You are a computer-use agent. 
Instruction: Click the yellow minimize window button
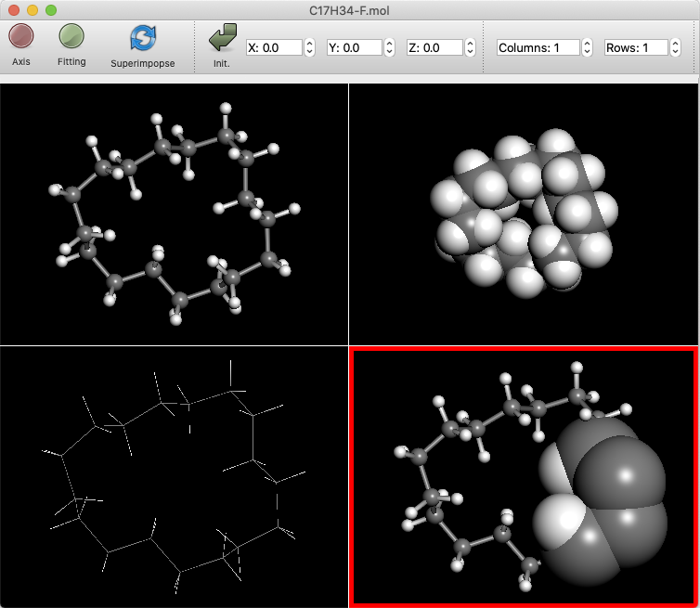pyautogui.click(x=32, y=10)
